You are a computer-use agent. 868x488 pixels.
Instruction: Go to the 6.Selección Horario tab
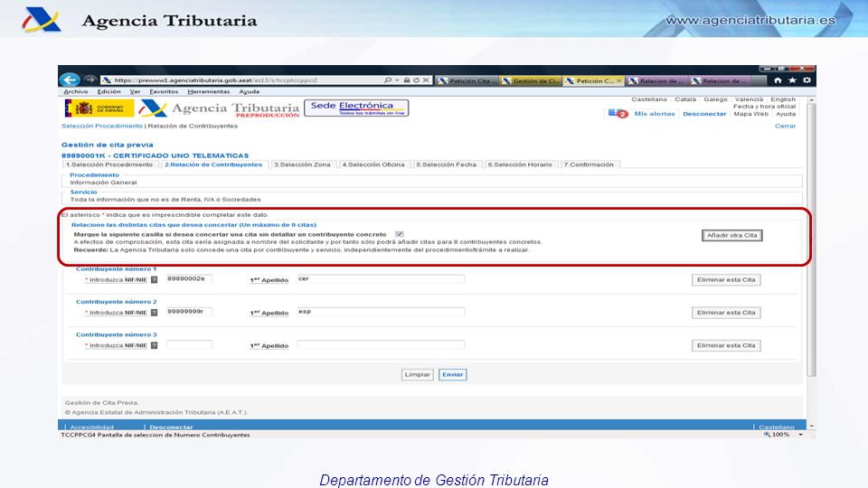click(520, 164)
